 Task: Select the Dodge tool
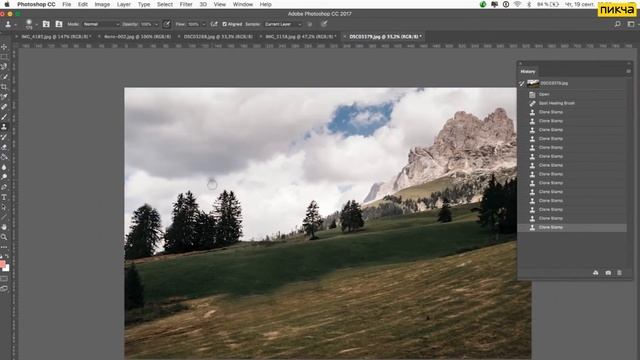coord(4,177)
